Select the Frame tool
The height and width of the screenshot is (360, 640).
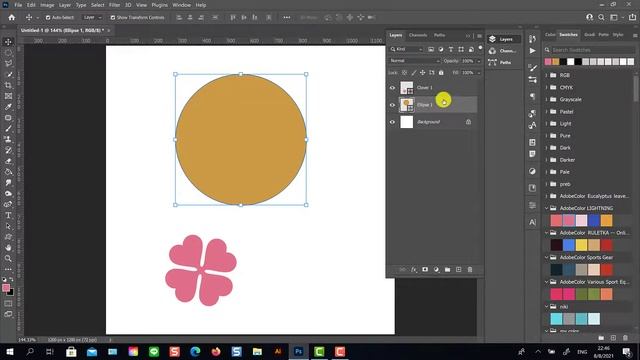point(8,96)
